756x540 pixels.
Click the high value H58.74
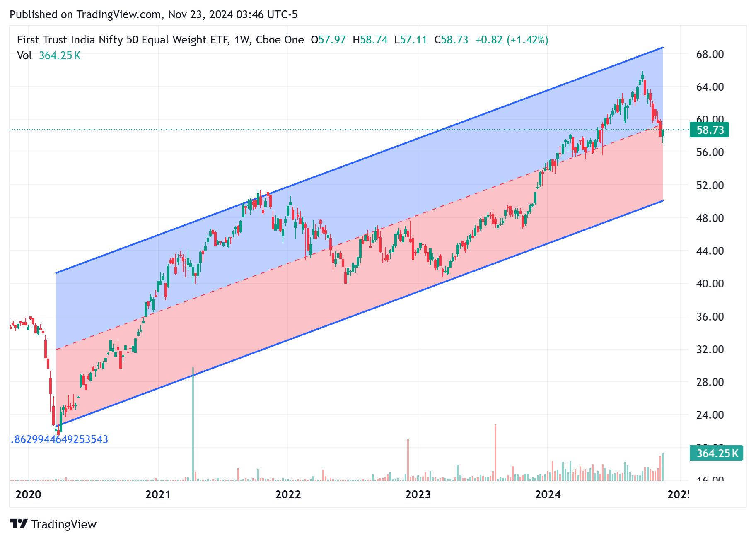(370, 40)
